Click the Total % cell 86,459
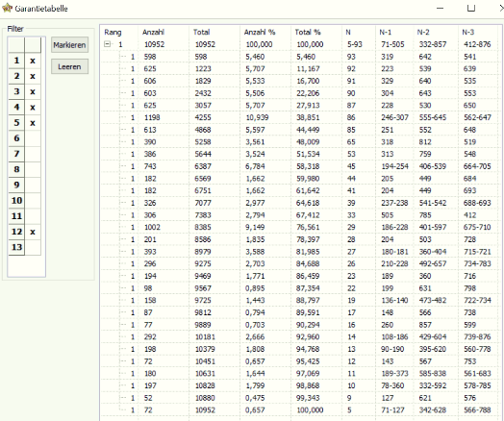 [x=308, y=276]
